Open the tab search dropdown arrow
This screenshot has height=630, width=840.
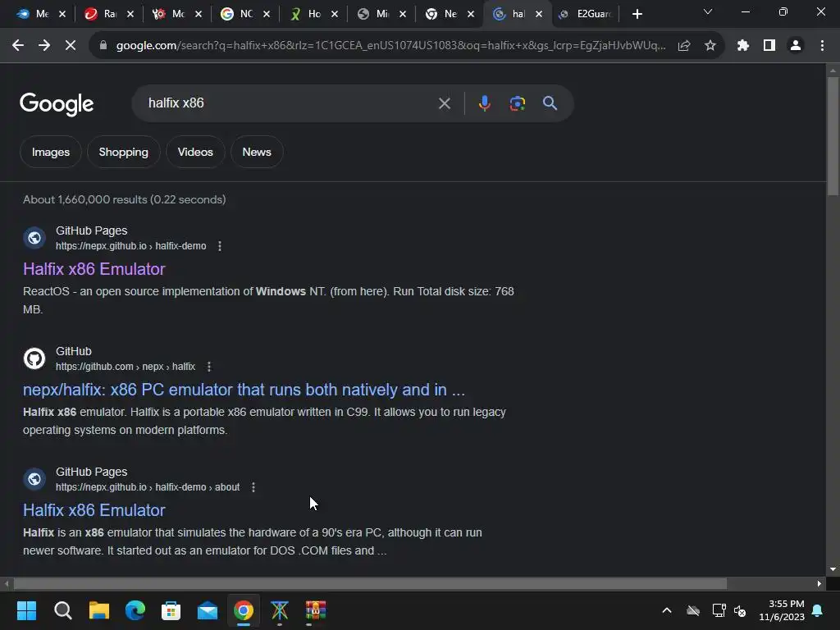click(708, 11)
